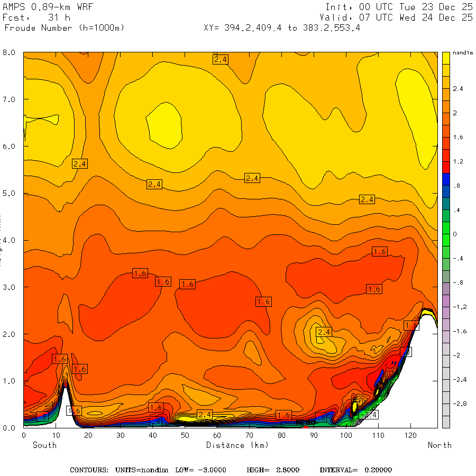Image resolution: width=476 pixels, height=476 pixels.
Task: Click the "North" direction label
Action: click(440, 445)
